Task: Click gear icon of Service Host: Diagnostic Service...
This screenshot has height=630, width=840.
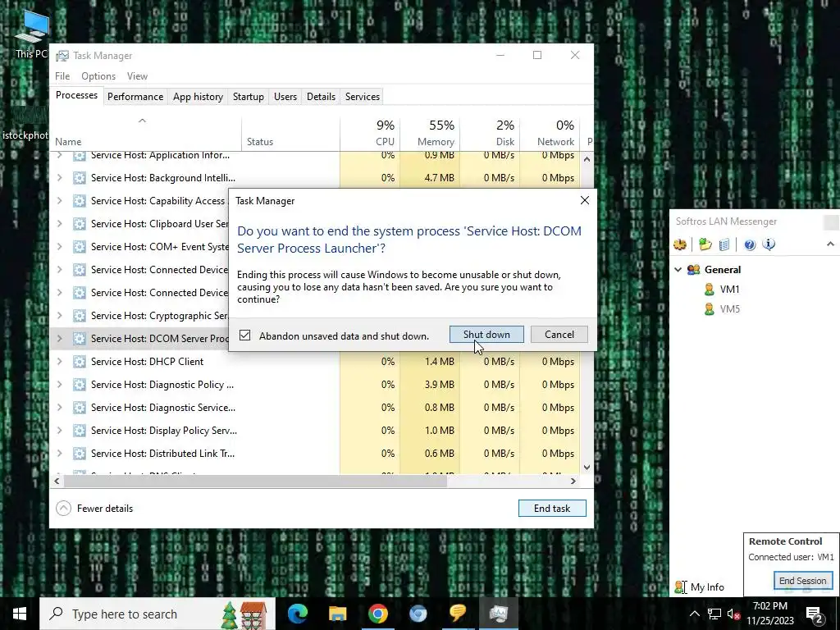Action: tap(80, 408)
